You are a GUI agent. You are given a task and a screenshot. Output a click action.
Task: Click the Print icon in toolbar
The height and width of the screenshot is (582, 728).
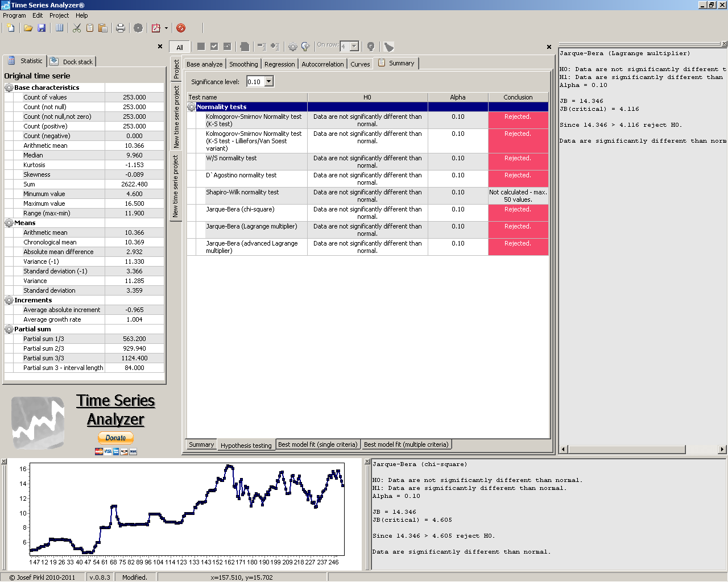coord(121,28)
